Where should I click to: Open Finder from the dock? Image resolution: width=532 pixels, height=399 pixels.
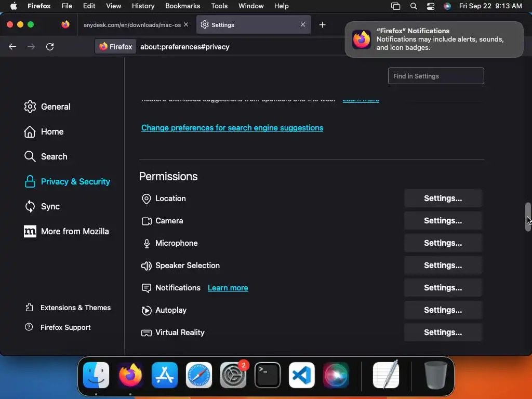point(96,375)
